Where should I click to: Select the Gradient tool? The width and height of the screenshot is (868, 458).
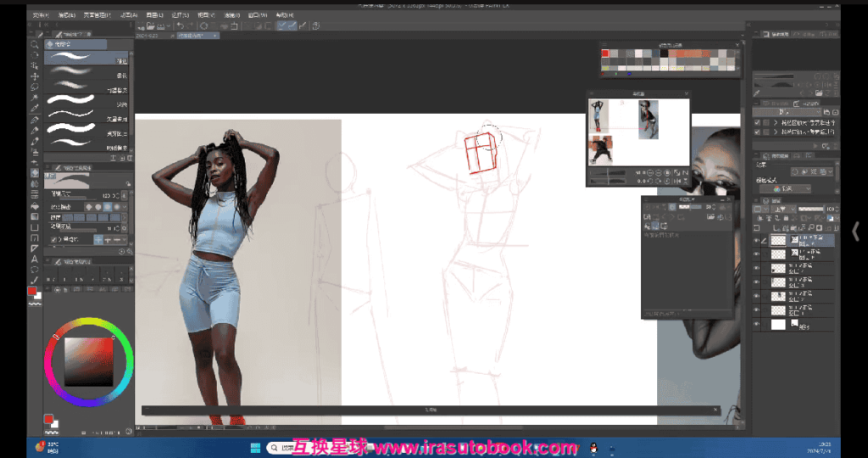pyautogui.click(x=34, y=216)
